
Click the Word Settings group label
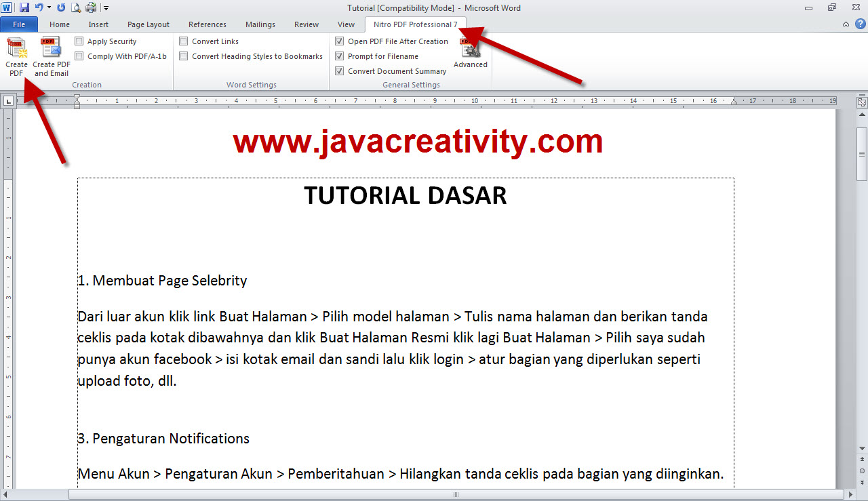pos(252,85)
